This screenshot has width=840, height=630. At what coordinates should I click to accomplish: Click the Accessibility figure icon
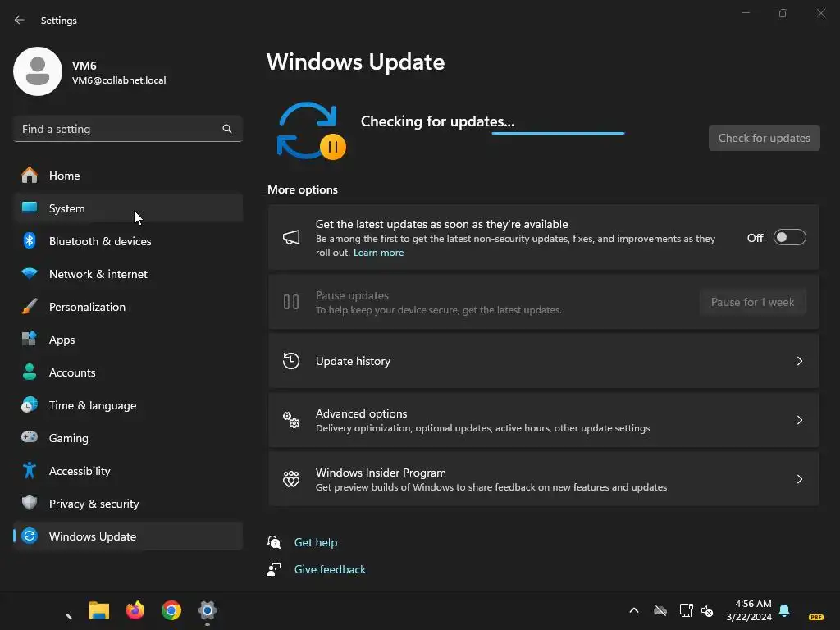click(x=30, y=470)
